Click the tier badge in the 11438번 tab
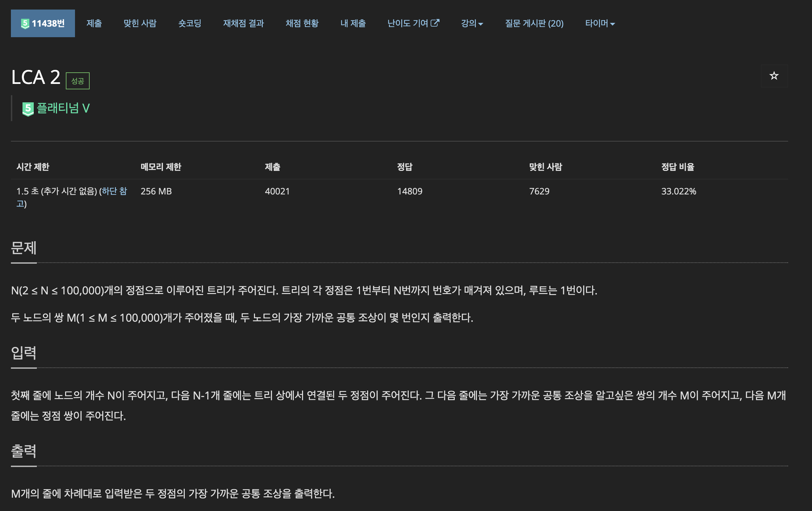This screenshot has width=812, height=511. click(x=25, y=24)
